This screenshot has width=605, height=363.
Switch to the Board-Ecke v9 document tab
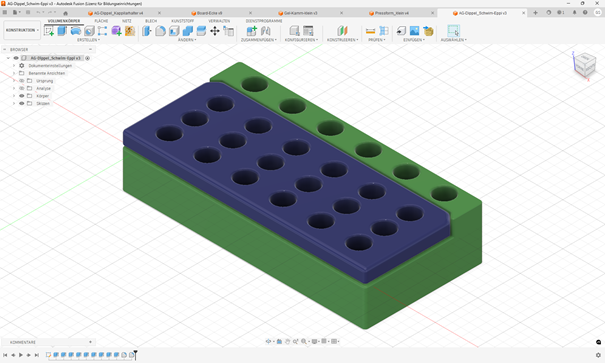(x=209, y=13)
